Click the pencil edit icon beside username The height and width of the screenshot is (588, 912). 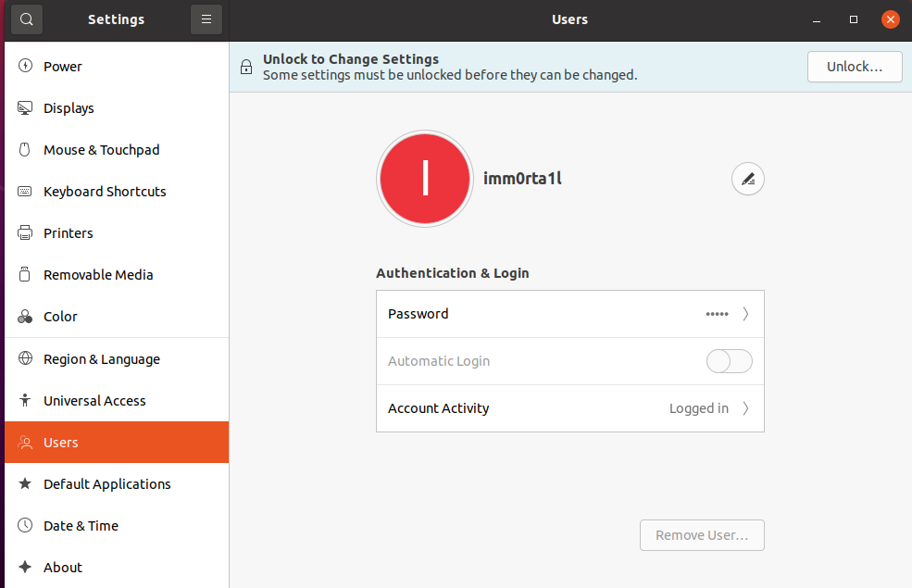747,179
